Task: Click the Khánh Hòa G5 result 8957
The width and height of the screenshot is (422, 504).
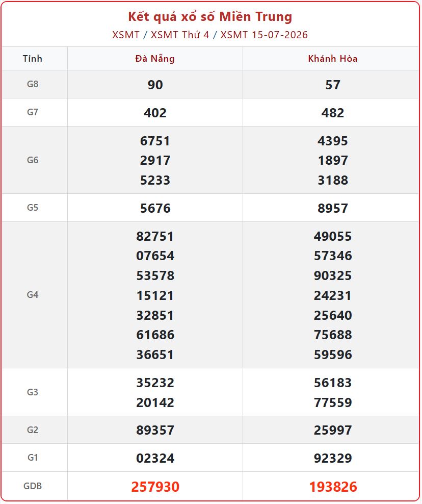Action: point(333,208)
